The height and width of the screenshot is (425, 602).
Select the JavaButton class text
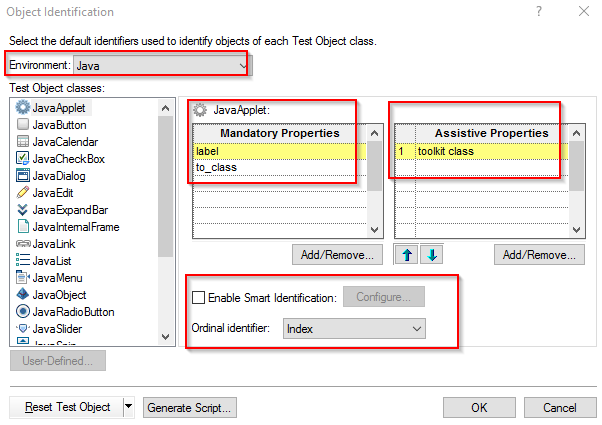pos(60,125)
